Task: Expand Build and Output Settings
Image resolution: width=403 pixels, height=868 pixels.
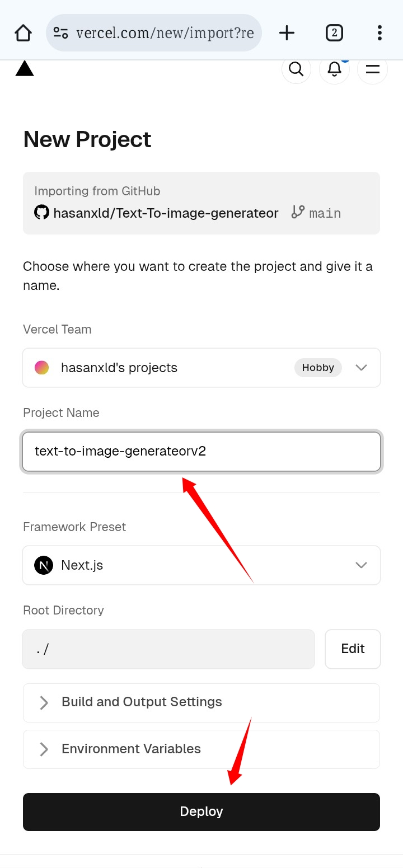Action: pos(201,702)
